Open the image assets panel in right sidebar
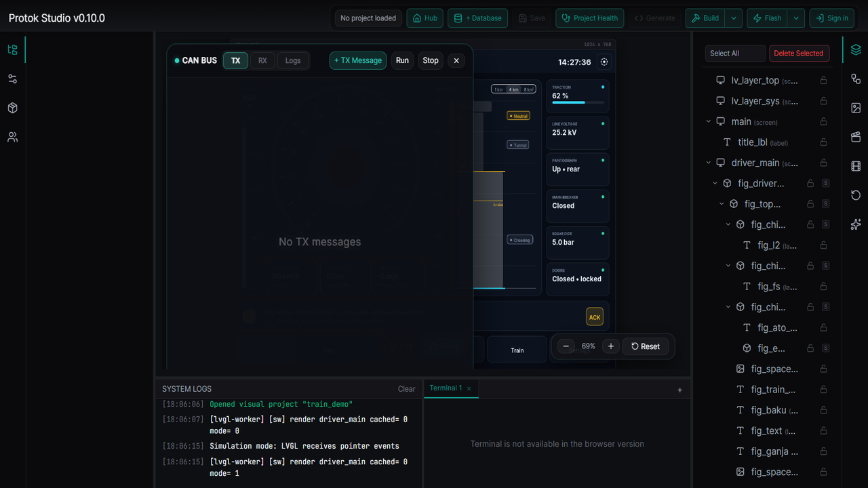Screen dimensions: 868x488 (x=856, y=108)
